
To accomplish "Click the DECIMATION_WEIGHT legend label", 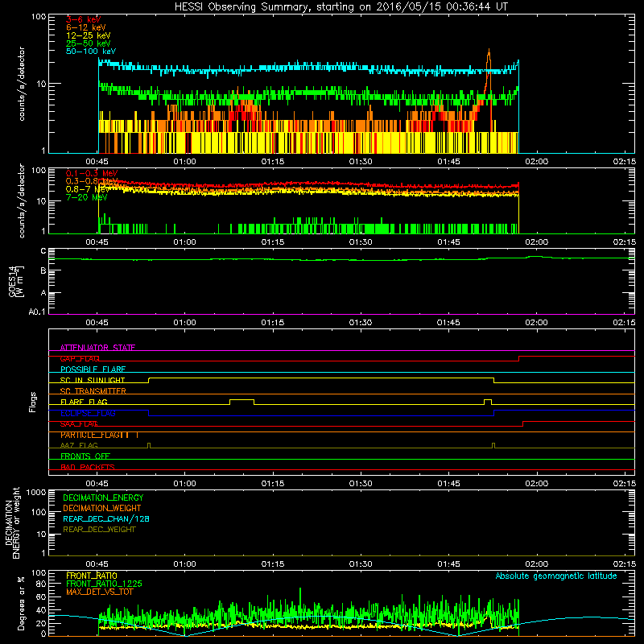I will pyautogui.click(x=102, y=508).
